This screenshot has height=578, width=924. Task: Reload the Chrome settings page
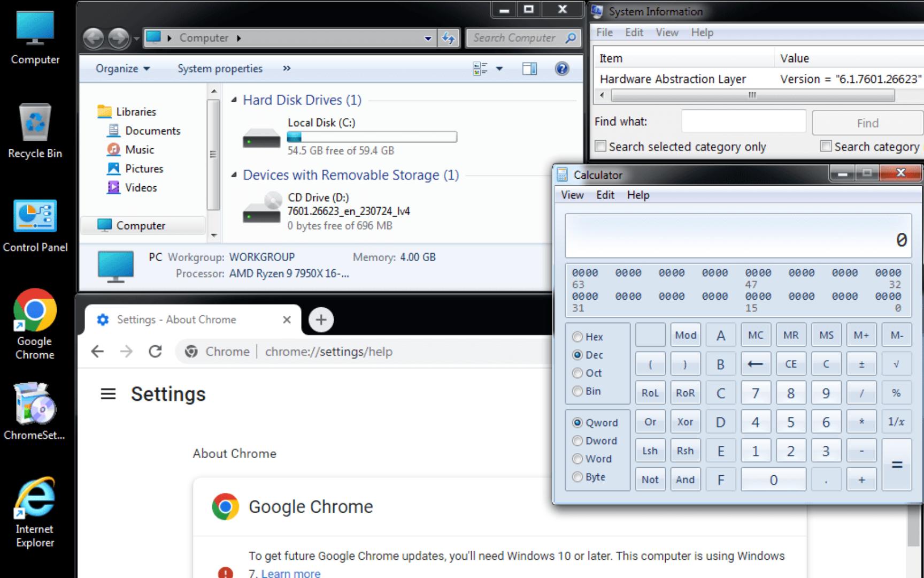click(x=155, y=352)
